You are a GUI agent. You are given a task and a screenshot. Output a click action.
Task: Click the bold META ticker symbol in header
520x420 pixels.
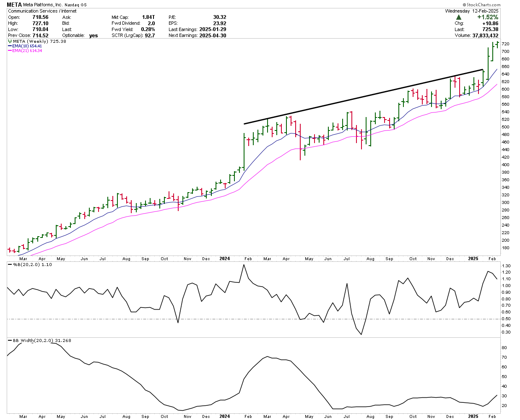[x=14, y=5]
